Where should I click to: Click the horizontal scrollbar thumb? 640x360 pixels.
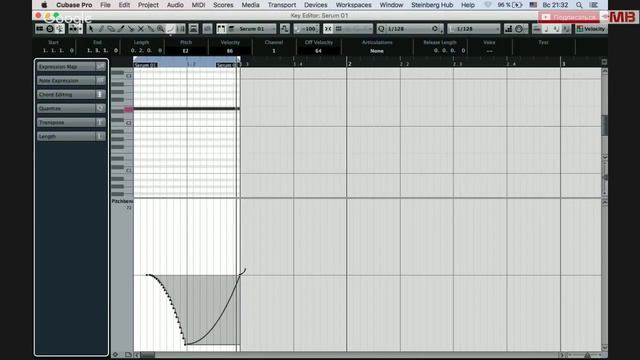tap(148, 355)
